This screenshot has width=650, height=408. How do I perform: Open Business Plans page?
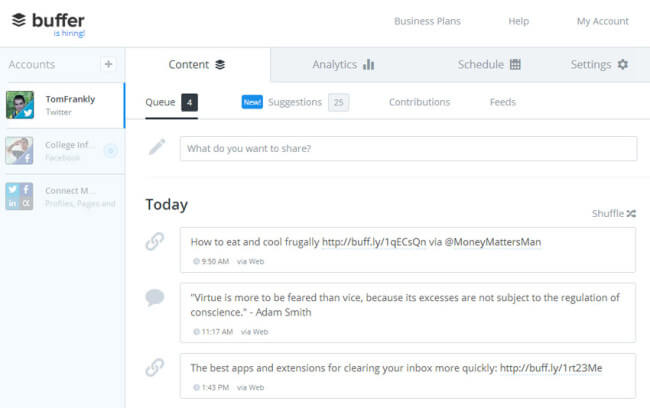click(427, 21)
